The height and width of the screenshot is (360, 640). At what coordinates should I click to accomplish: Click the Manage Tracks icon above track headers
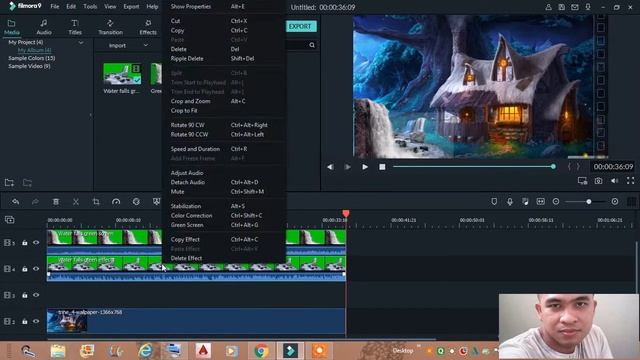click(x=9, y=220)
